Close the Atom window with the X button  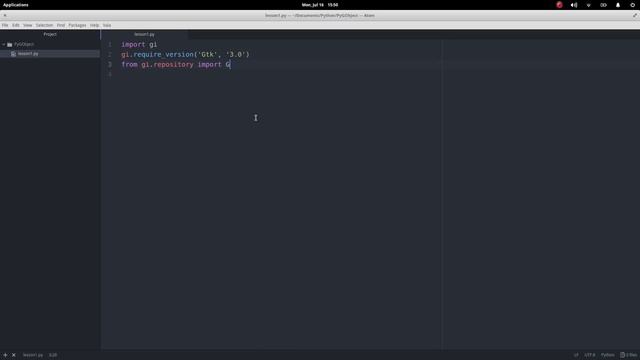pyautogui.click(x=5, y=16)
